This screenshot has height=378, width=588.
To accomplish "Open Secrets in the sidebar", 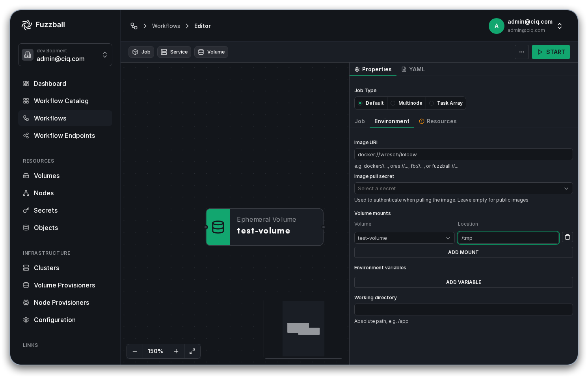I will pyautogui.click(x=65, y=210).
